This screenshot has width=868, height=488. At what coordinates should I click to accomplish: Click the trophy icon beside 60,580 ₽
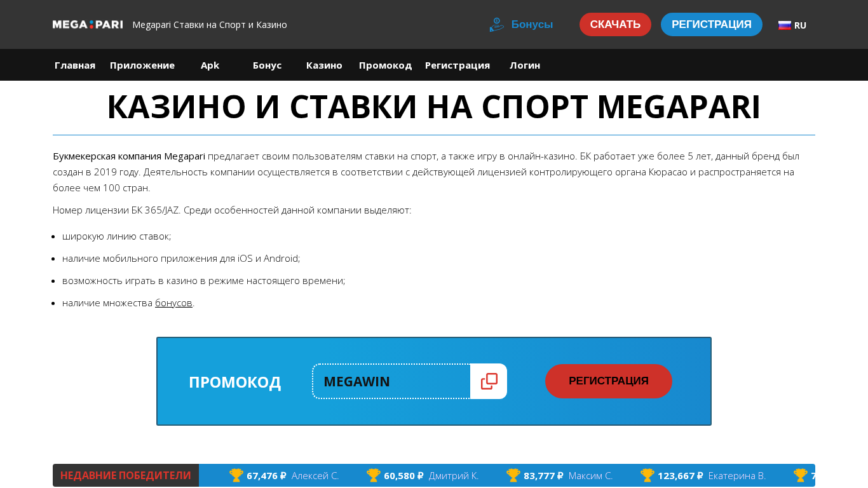tap(374, 475)
